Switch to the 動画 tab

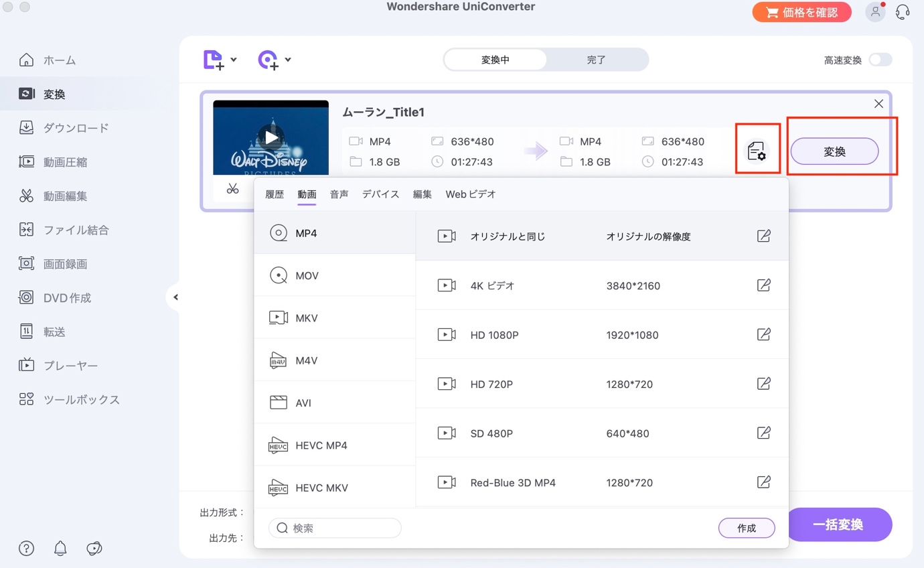[307, 194]
